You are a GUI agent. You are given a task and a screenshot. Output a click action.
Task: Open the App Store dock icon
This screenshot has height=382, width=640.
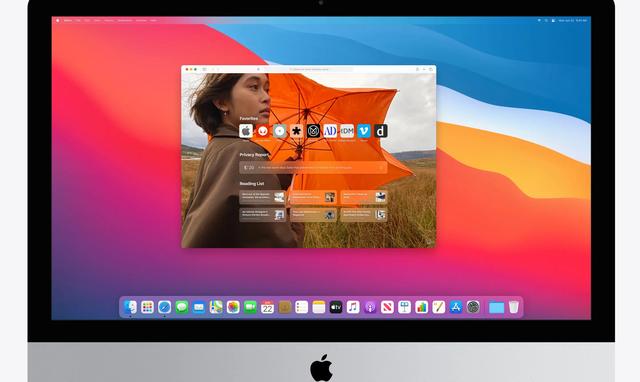click(x=456, y=306)
